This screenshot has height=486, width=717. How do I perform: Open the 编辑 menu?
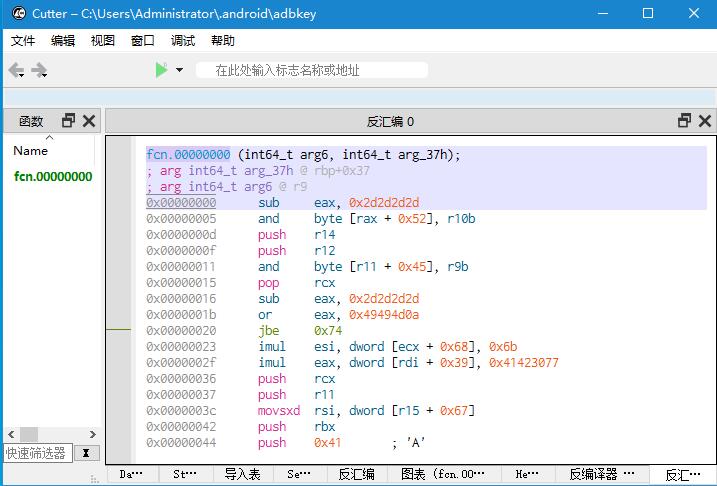pos(63,41)
